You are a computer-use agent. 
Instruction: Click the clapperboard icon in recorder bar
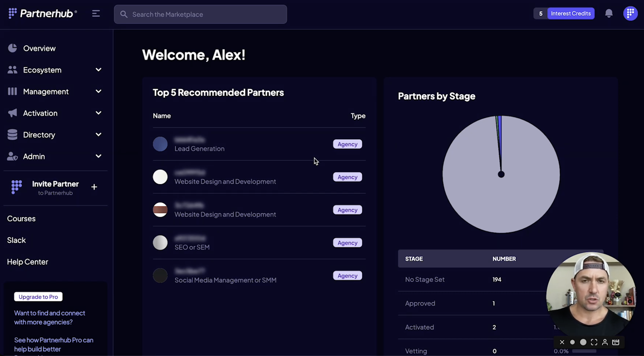coord(615,342)
